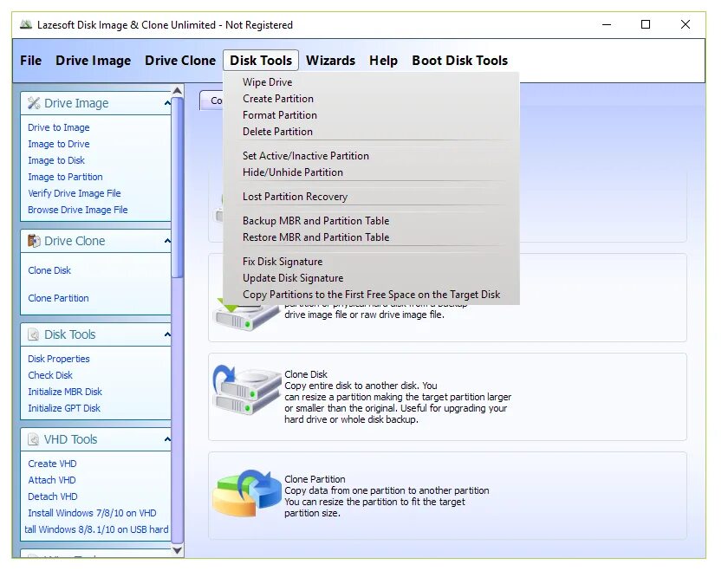Click the Check Disk link

tap(50, 375)
